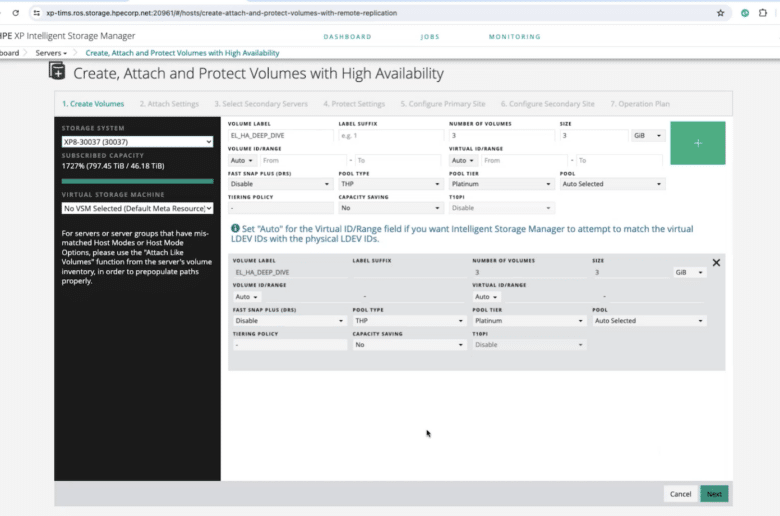Open the Jobs menu
780x516 pixels.
point(430,36)
